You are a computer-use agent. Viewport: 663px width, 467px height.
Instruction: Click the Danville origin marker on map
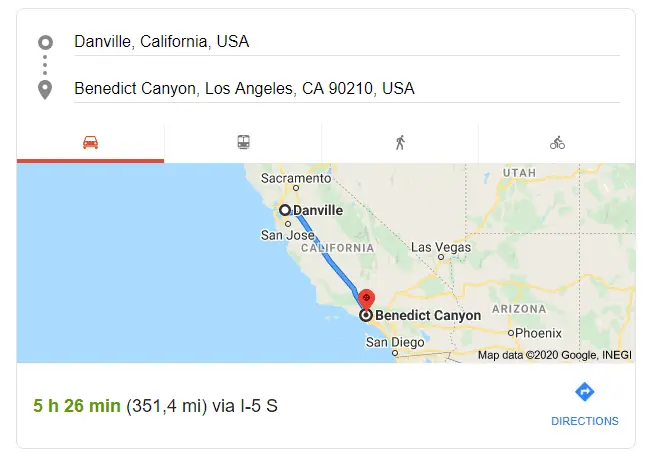pyautogui.click(x=285, y=210)
